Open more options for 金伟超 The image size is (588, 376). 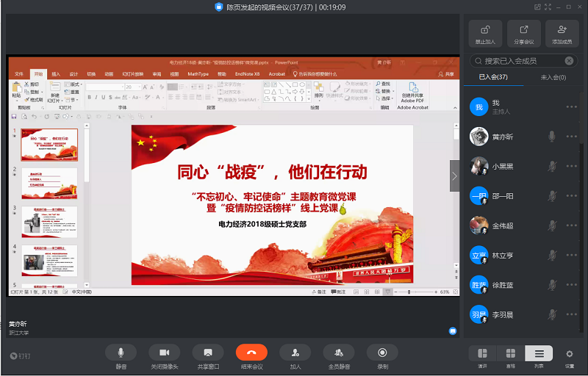tap(572, 225)
